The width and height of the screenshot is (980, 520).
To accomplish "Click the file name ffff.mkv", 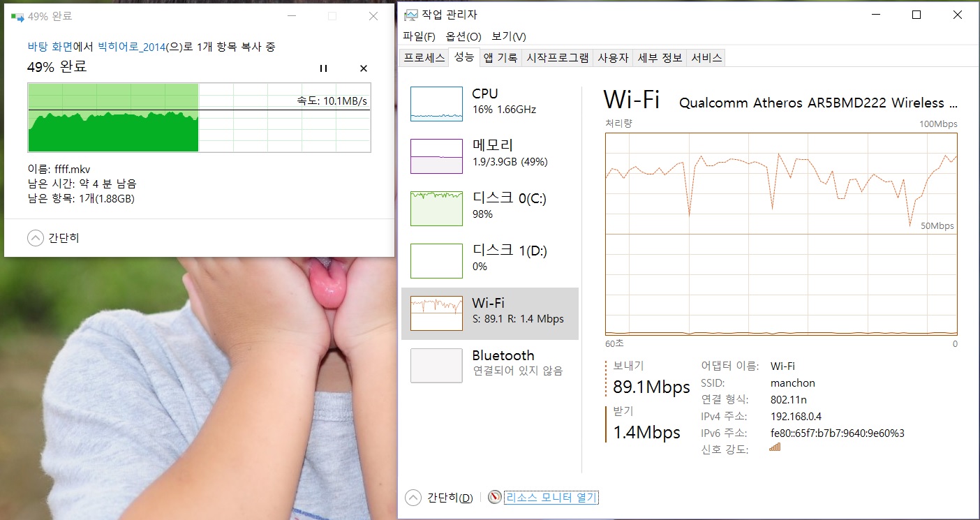I will click(x=73, y=169).
